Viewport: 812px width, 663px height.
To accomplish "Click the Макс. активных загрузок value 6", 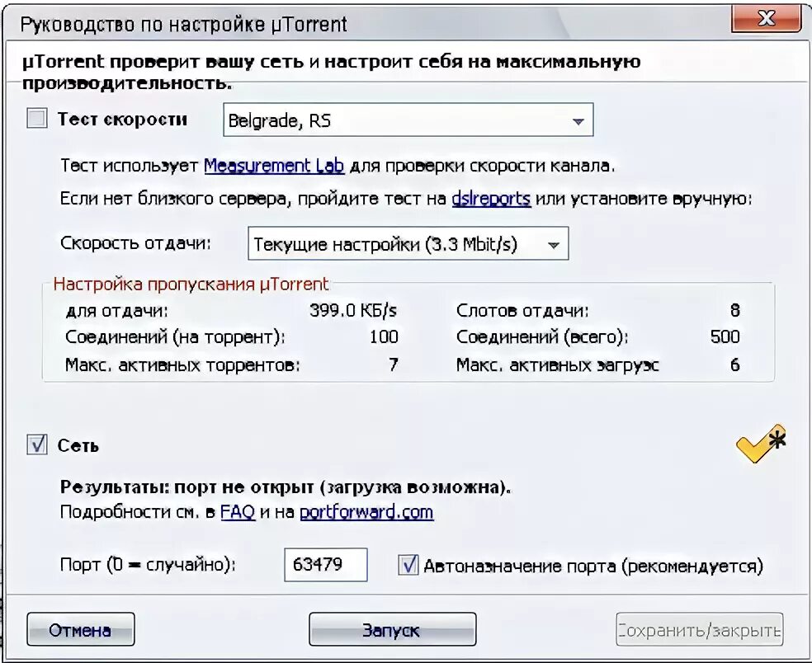I will pos(734,364).
